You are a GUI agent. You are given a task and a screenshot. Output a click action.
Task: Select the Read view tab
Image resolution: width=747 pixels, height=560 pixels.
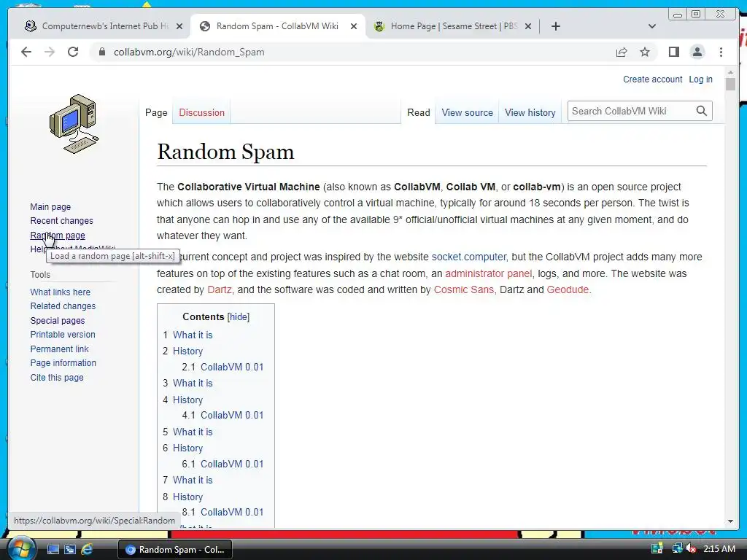(x=418, y=113)
